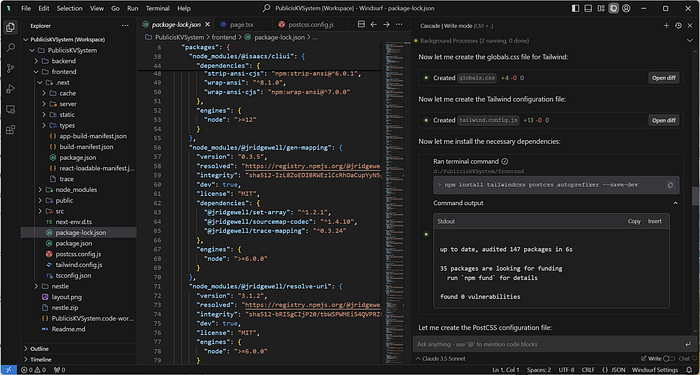The width and height of the screenshot is (700, 375).
Task: Open Cascade conversation history clock icon
Action: tap(678, 26)
